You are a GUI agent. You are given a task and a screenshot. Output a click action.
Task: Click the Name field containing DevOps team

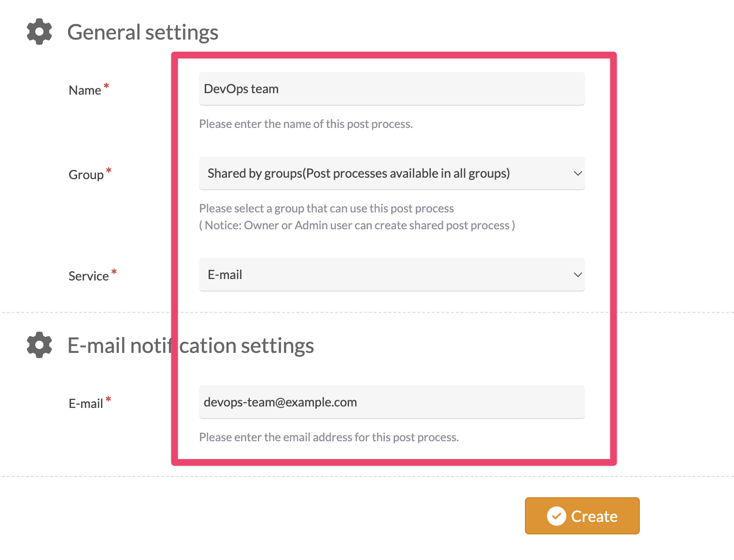392,89
